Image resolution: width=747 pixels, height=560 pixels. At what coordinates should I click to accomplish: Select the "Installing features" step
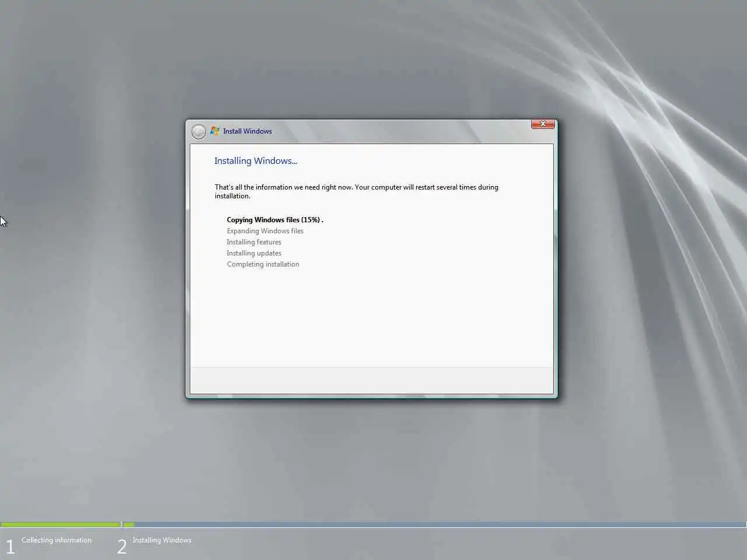point(254,242)
